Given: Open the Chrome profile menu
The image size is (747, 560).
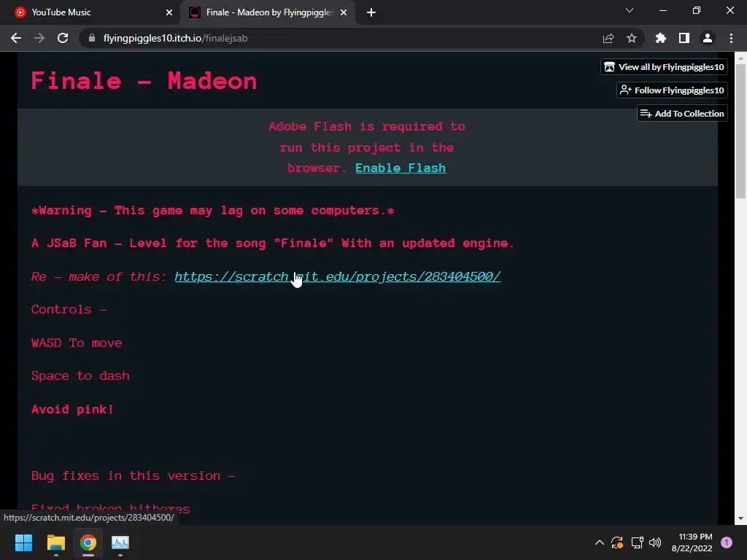Looking at the screenshot, I should [708, 38].
